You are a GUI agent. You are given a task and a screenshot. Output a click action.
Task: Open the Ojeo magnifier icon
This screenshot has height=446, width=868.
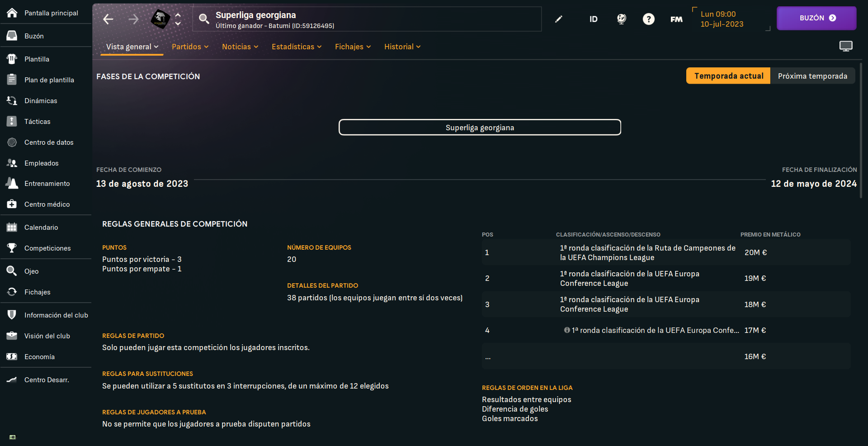pyautogui.click(x=12, y=271)
